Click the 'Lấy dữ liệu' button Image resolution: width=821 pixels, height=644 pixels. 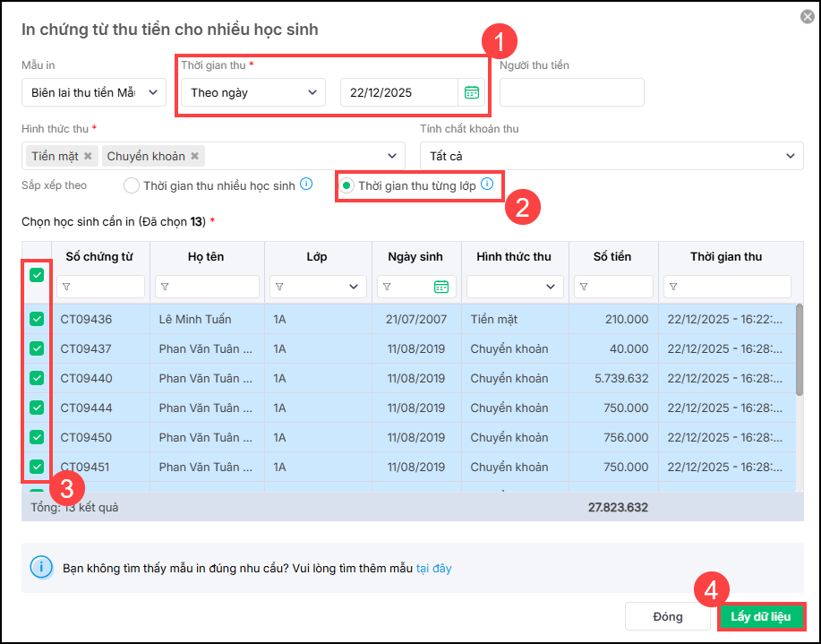tap(761, 616)
